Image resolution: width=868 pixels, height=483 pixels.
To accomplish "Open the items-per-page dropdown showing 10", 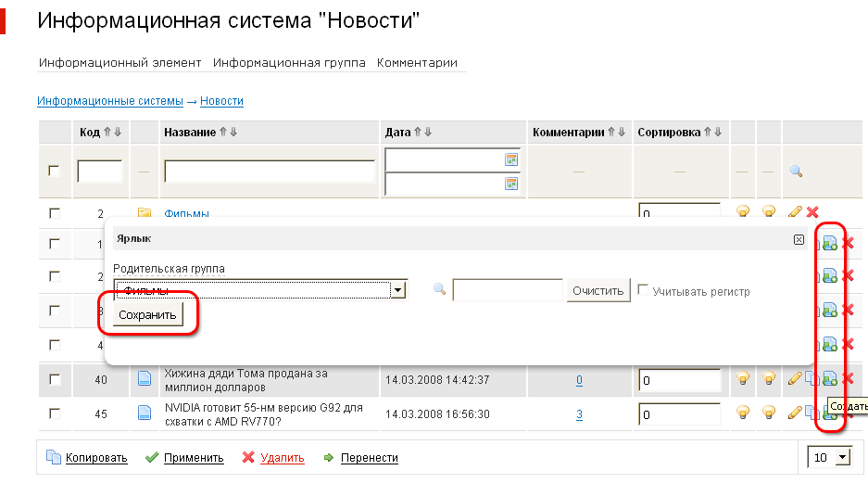I will (842, 458).
